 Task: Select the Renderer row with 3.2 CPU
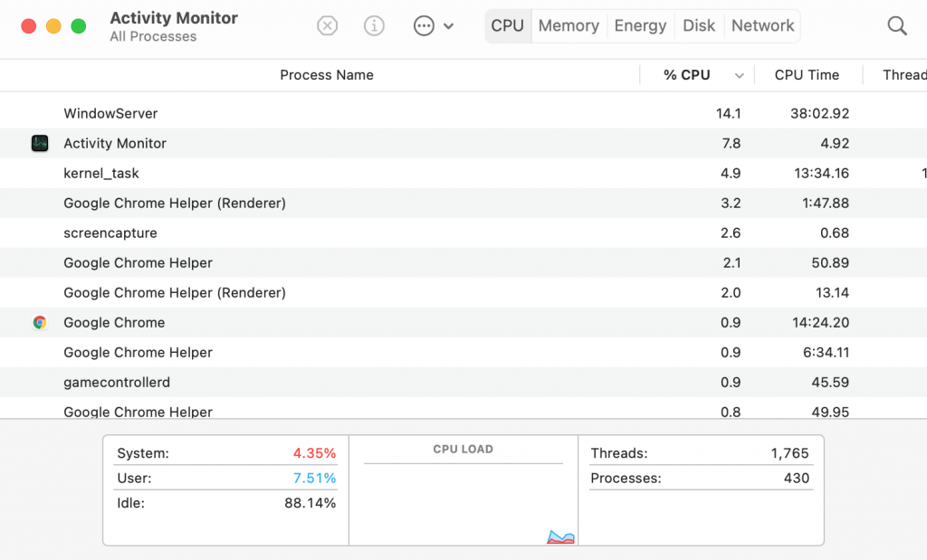[463, 204]
